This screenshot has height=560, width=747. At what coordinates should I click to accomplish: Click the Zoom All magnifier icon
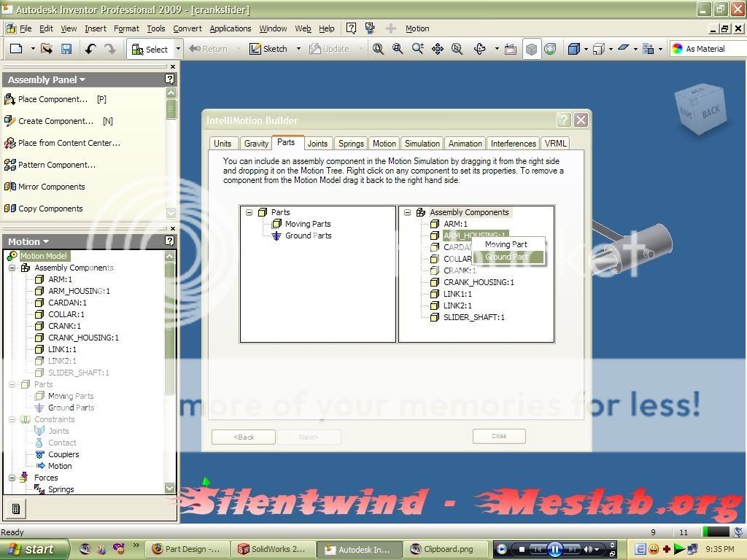click(x=379, y=49)
